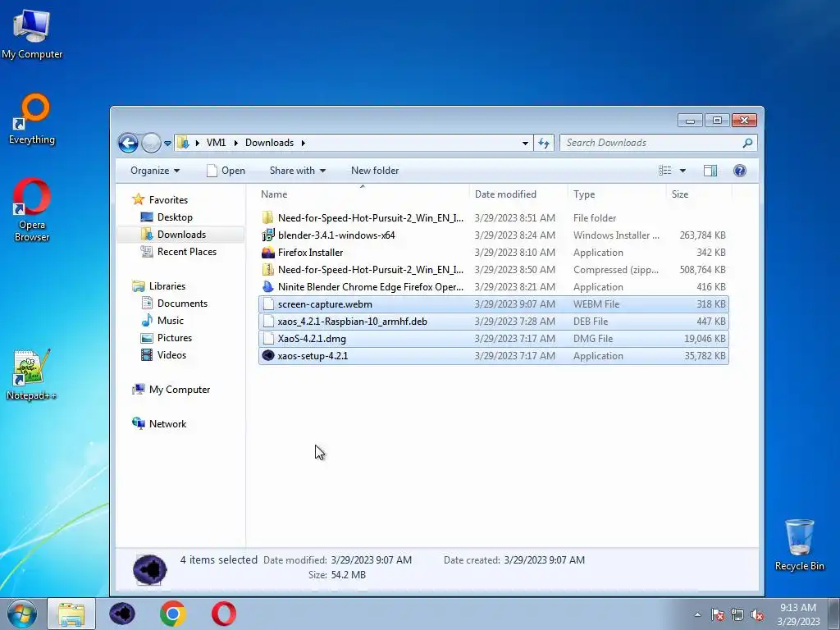Click the Change your view icon

(664, 171)
